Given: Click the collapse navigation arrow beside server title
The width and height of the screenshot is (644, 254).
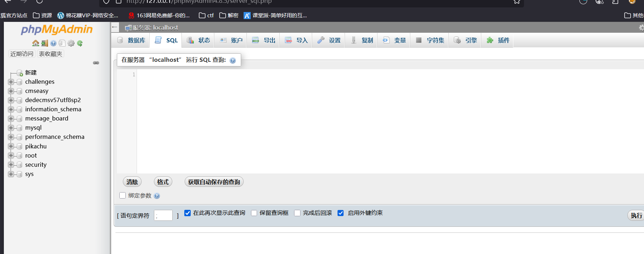Looking at the screenshot, I should click(x=115, y=27).
